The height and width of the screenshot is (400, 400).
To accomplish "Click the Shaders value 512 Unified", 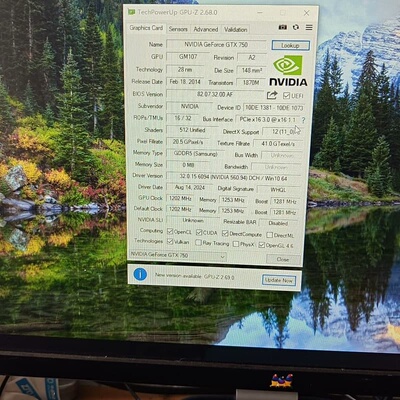I will (192, 130).
